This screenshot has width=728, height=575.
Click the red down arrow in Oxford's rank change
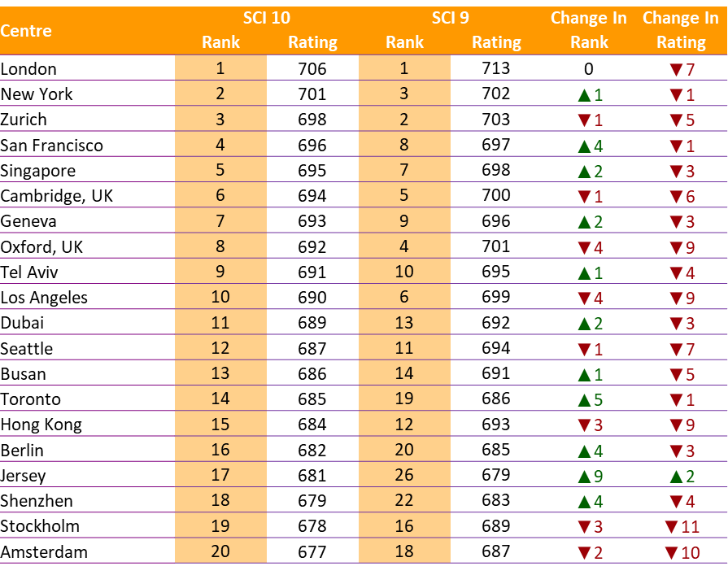(x=584, y=248)
